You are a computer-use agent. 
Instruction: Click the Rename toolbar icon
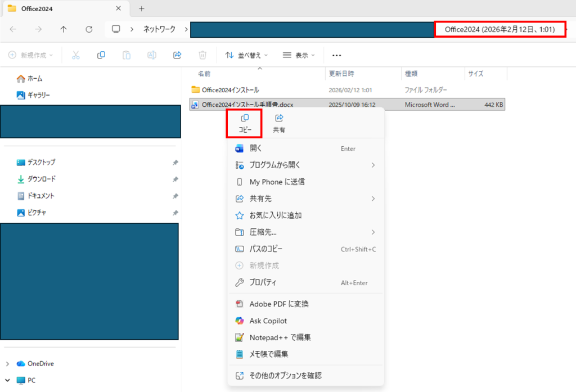pyautogui.click(x=152, y=55)
